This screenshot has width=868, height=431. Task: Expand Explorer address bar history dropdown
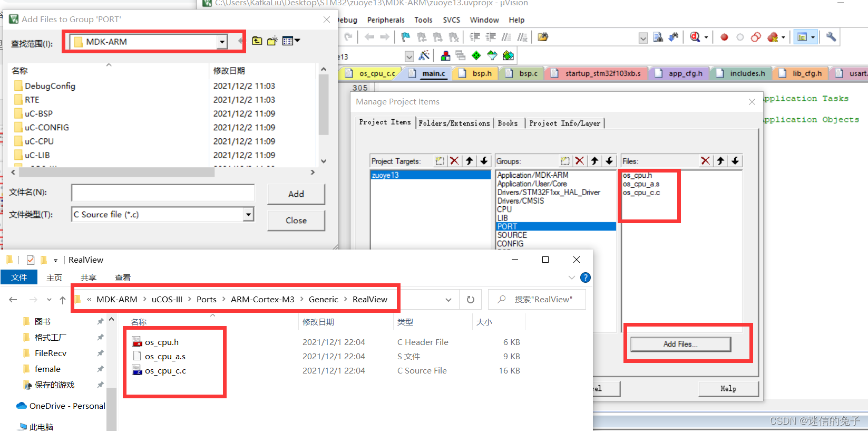[448, 300]
